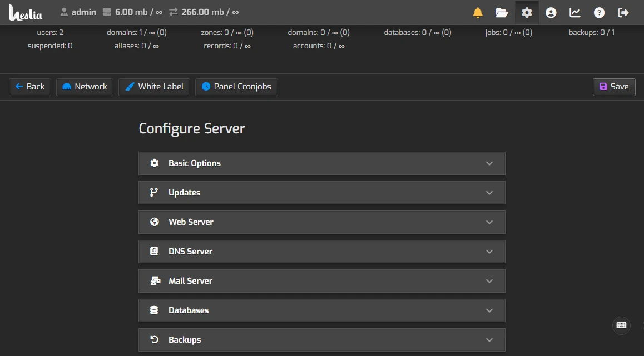644x356 pixels.
Task: Click the Backups title text
Action: [185, 340]
